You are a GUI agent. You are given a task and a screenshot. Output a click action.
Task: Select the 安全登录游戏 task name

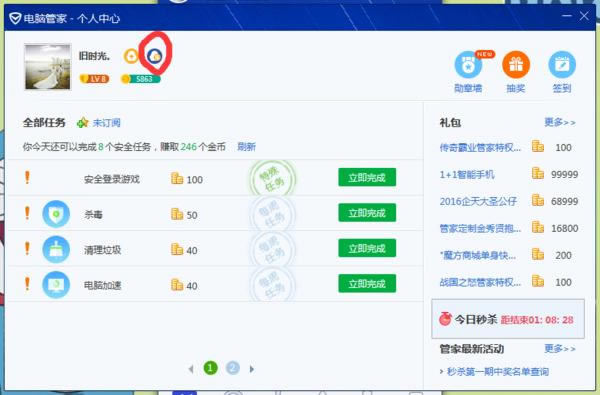point(112,179)
